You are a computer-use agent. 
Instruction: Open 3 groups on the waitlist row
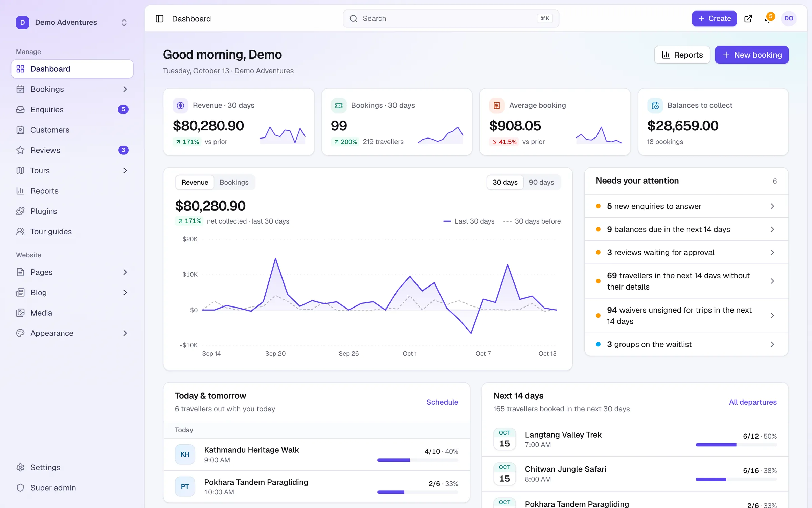(686, 344)
